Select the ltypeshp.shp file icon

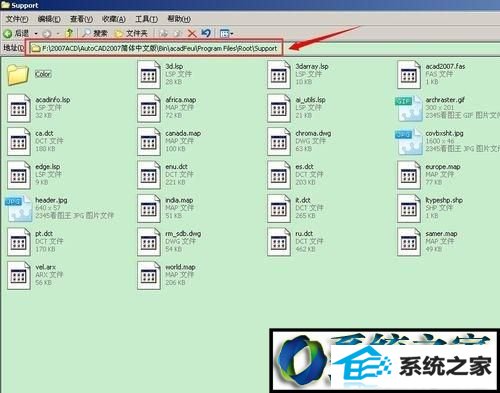click(x=409, y=208)
